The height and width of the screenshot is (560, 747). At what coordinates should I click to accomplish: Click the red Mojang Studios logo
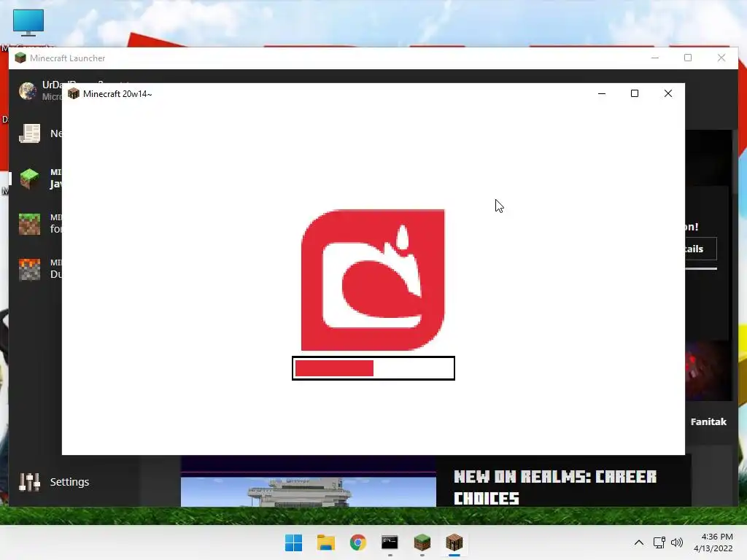[373, 280]
